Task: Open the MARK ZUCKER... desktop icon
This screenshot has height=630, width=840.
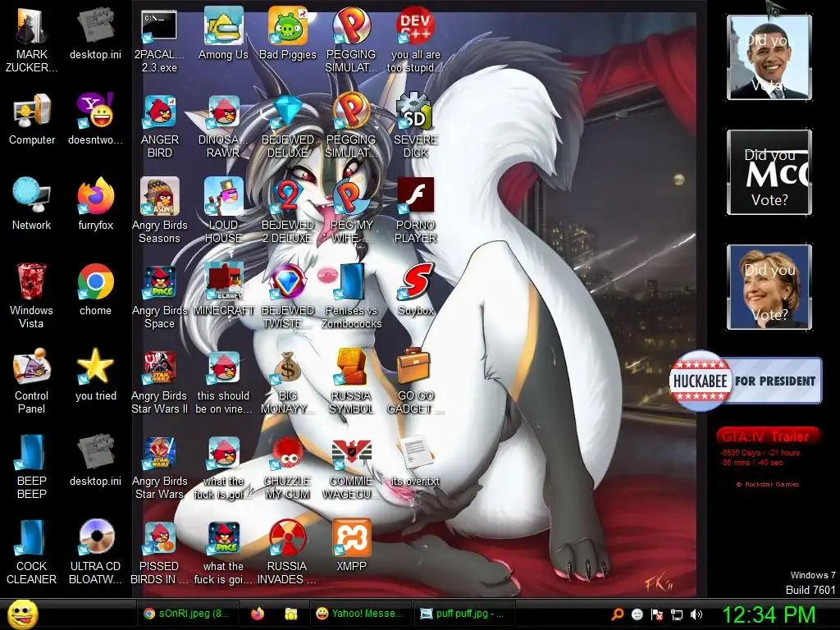Action: click(32, 39)
